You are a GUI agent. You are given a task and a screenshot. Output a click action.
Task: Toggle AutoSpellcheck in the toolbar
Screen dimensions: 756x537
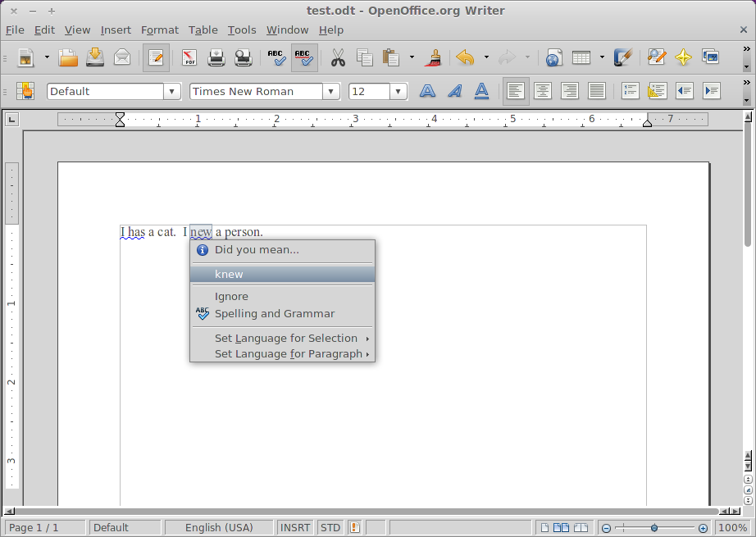coord(304,57)
